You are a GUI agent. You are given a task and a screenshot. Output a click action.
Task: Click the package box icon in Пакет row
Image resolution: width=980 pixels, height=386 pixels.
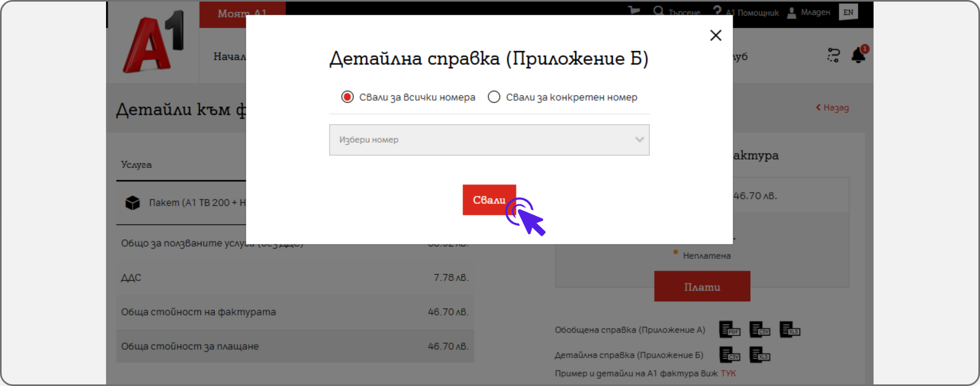(x=133, y=203)
